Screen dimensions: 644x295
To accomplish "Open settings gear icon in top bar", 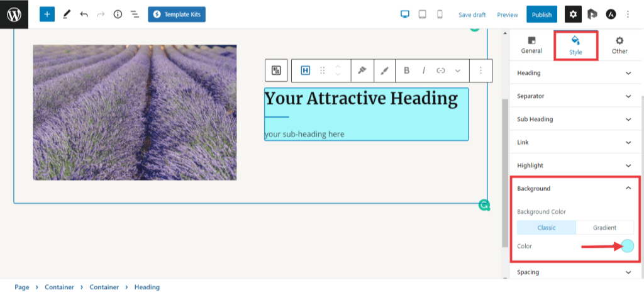I will [573, 14].
